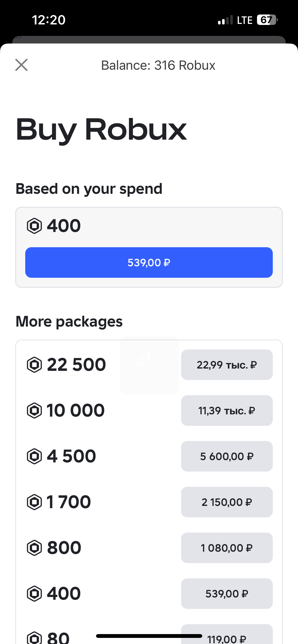Purchase 22 500 Robux for 22,99 тыс. ₽
The height and width of the screenshot is (644, 298).
(227, 365)
